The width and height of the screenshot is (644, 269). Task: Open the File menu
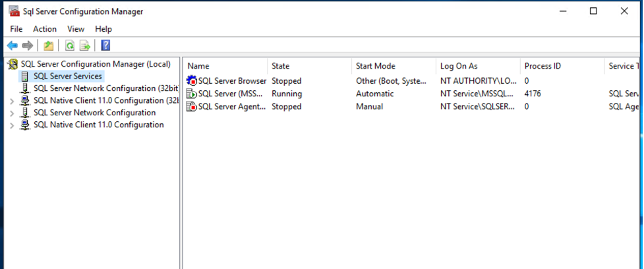pyautogui.click(x=16, y=29)
